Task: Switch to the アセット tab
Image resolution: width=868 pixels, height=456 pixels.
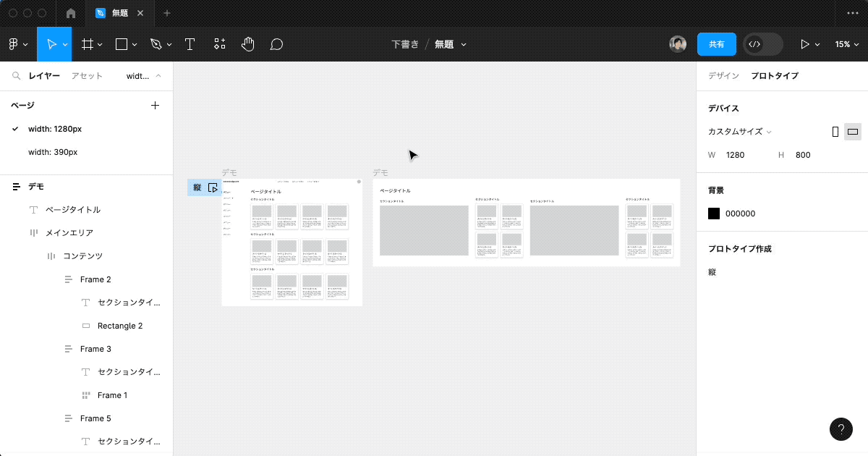Action: click(x=87, y=75)
